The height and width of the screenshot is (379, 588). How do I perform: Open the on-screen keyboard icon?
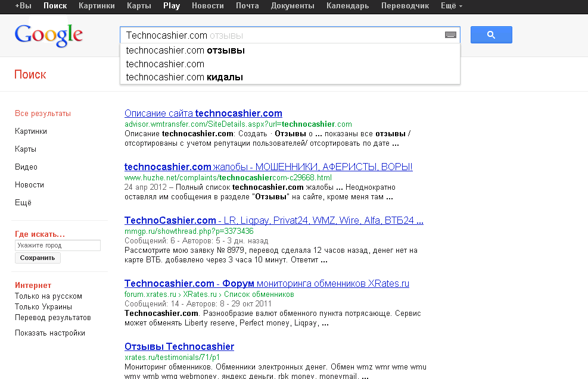pyautogui.click(x=450, y=35)
